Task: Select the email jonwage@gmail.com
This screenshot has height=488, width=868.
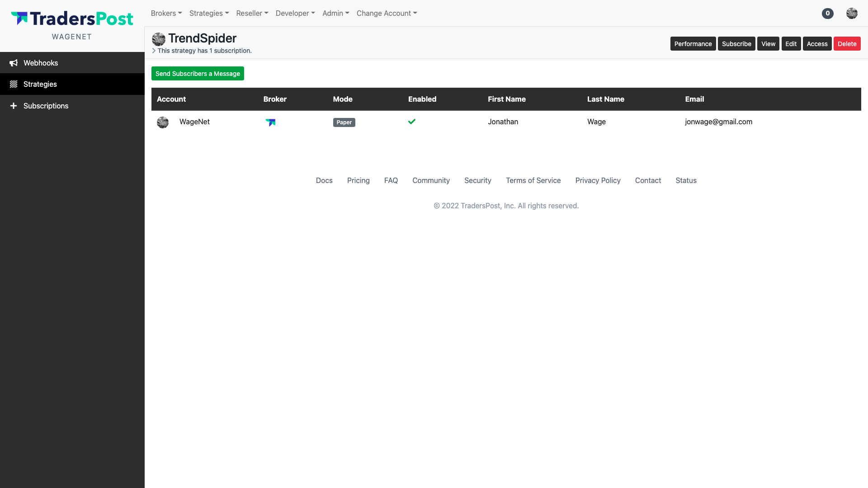Action: pyautogui.click(x=718, y=122)
